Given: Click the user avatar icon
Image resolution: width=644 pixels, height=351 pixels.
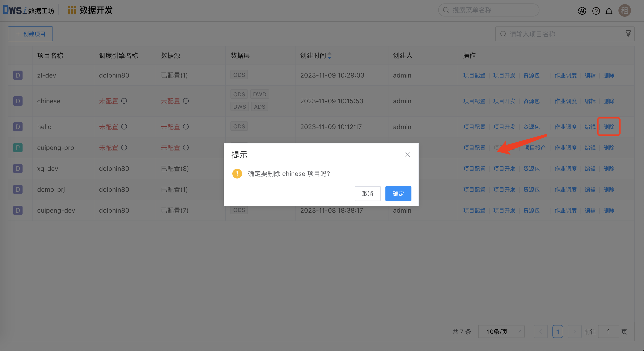Looking at the screenshot, I should tap(624, 11).
